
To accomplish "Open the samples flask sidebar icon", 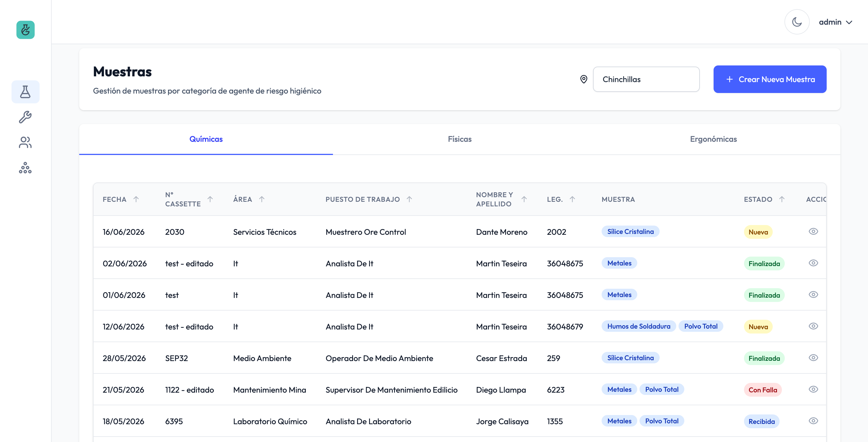I will [x=25, y=92].
